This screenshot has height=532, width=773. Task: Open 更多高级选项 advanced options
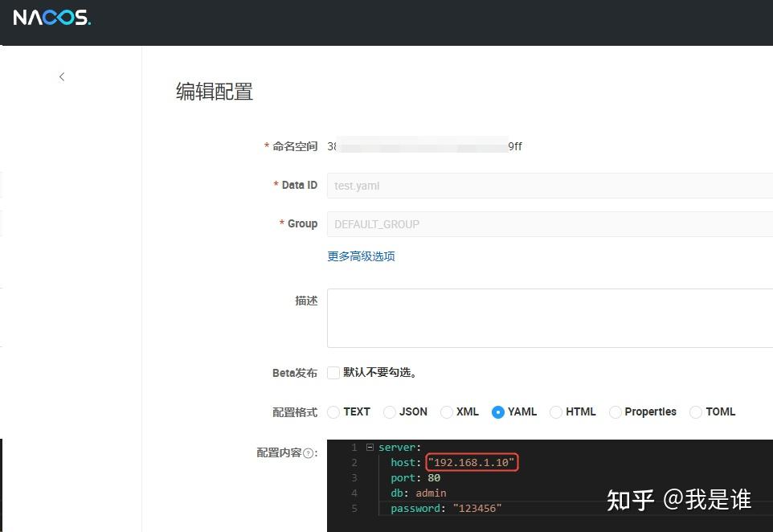pyautogui.click(x=361, y=256)
